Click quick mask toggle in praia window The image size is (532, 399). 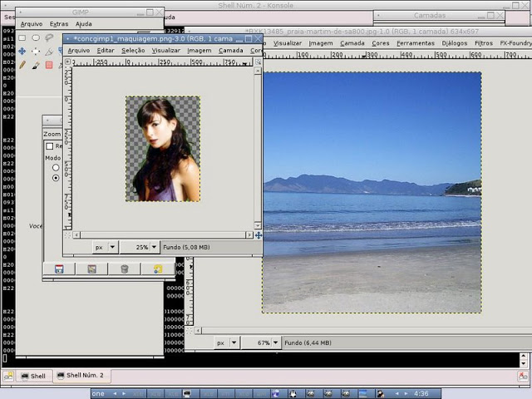coord(189,330)
